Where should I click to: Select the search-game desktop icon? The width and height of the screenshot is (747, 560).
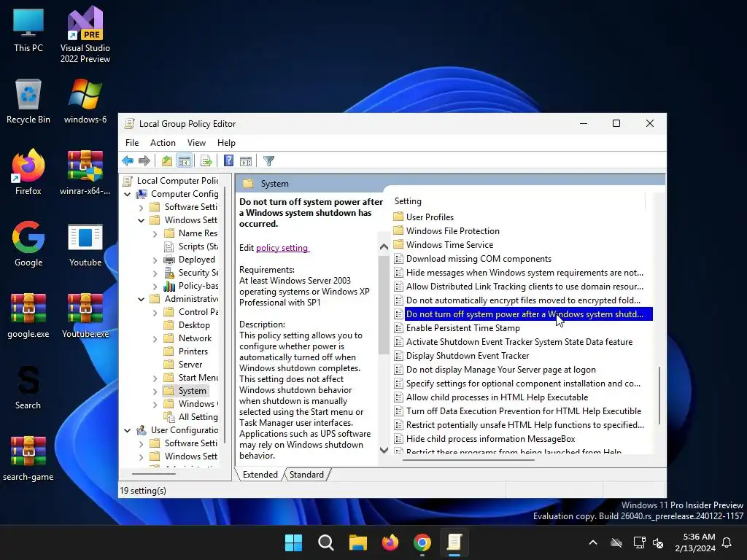click(28, 459)
